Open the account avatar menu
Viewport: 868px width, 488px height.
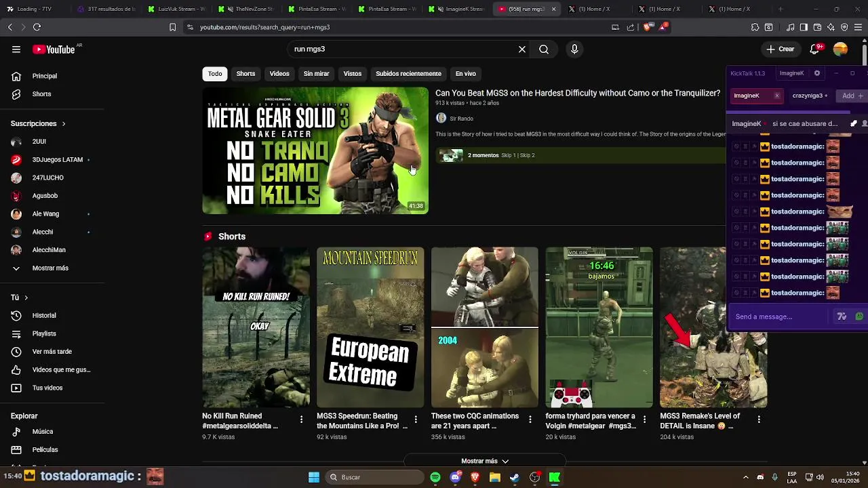tap(841, 49)
